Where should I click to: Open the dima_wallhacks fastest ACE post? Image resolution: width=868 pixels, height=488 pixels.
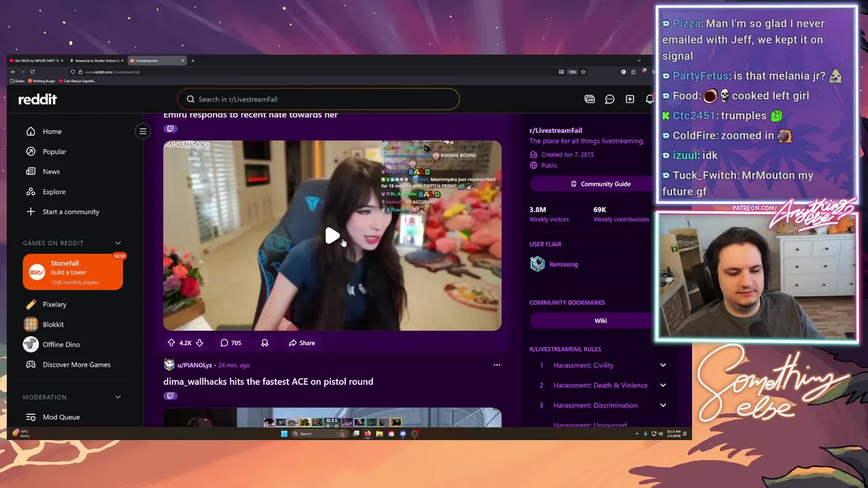(x=268, y=382)
